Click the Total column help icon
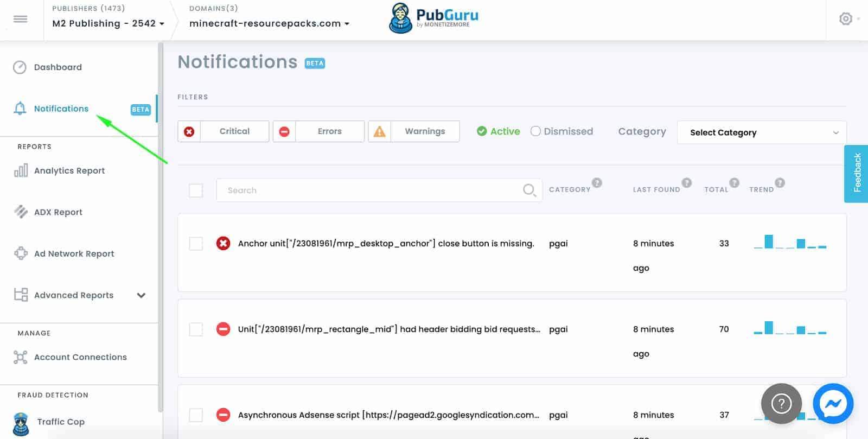 point(735,183)
